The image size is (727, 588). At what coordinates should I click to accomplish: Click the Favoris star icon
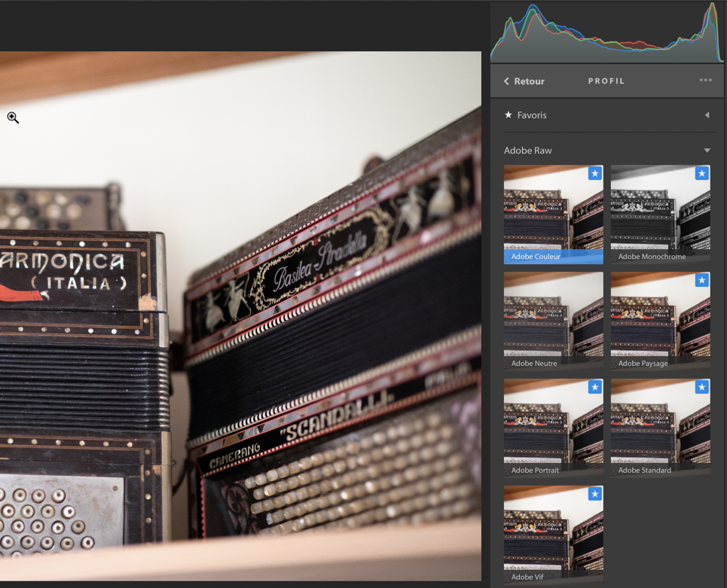[509, 114]
